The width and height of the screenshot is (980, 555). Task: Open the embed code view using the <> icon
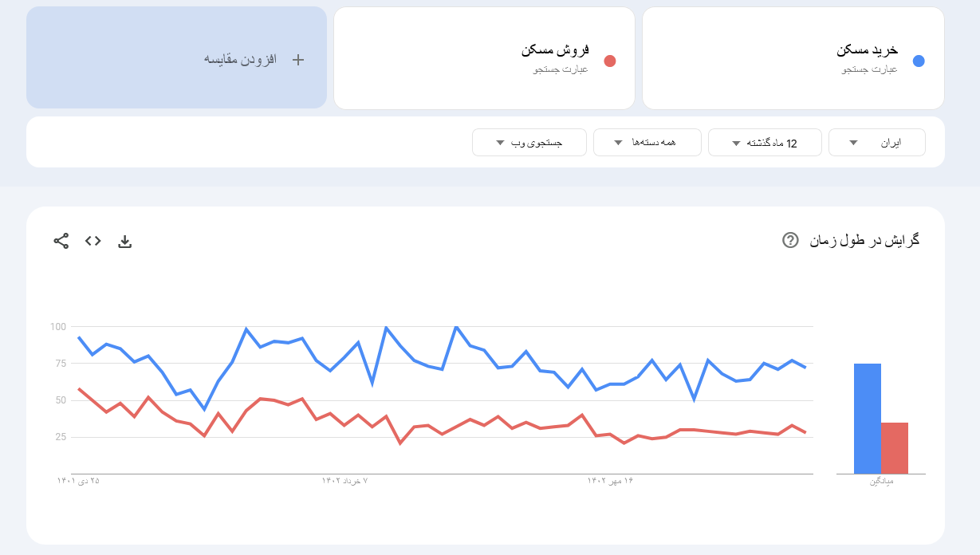92,240
